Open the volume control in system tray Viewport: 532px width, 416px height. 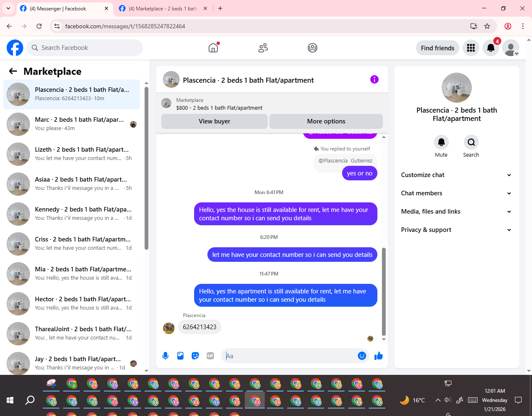point(448,400)
